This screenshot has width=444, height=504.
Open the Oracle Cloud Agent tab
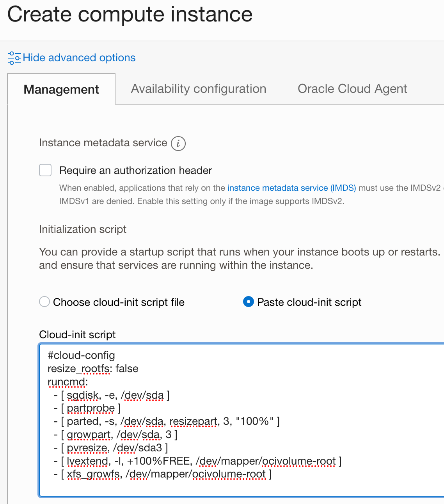[x=352, y=89]
